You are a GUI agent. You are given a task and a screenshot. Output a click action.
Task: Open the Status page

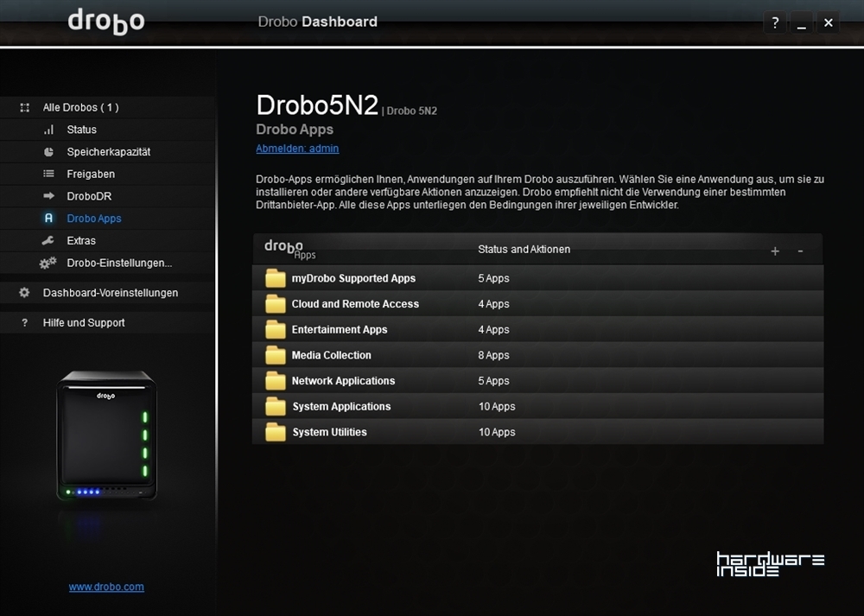coord(107,130)
